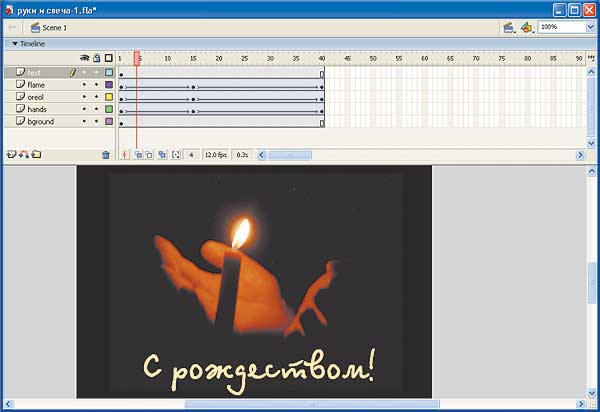Toggle lock dot of hands layer
600x412 pixels.
coord(96,109)
